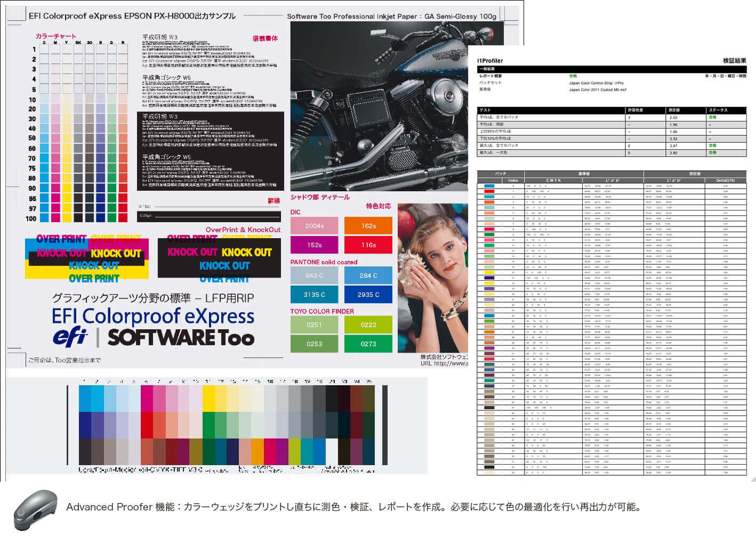Click the woman holding seashell photo
The width and height of the screenshot is (756, 544).
433,278
